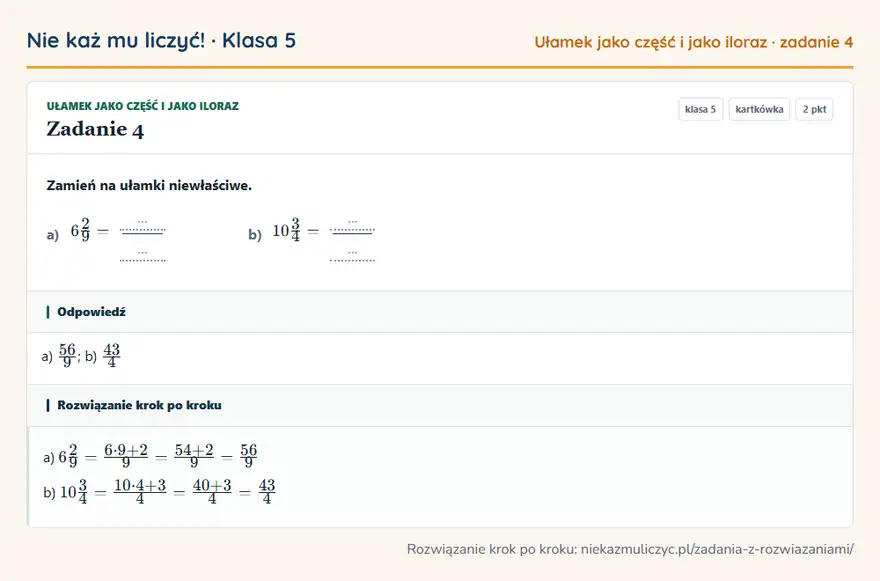Open the niekazmuliczyc.pl/zadania-z-rozwiazaniami/ footer link
The height and width of the screenshot is (581, 880).
click(717, 549)
